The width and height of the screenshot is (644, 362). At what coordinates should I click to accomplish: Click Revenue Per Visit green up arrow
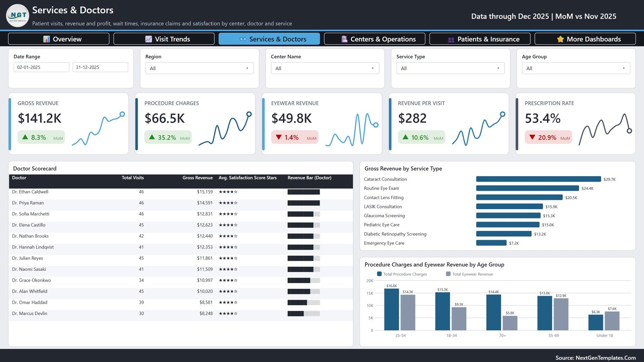point(405,137)
